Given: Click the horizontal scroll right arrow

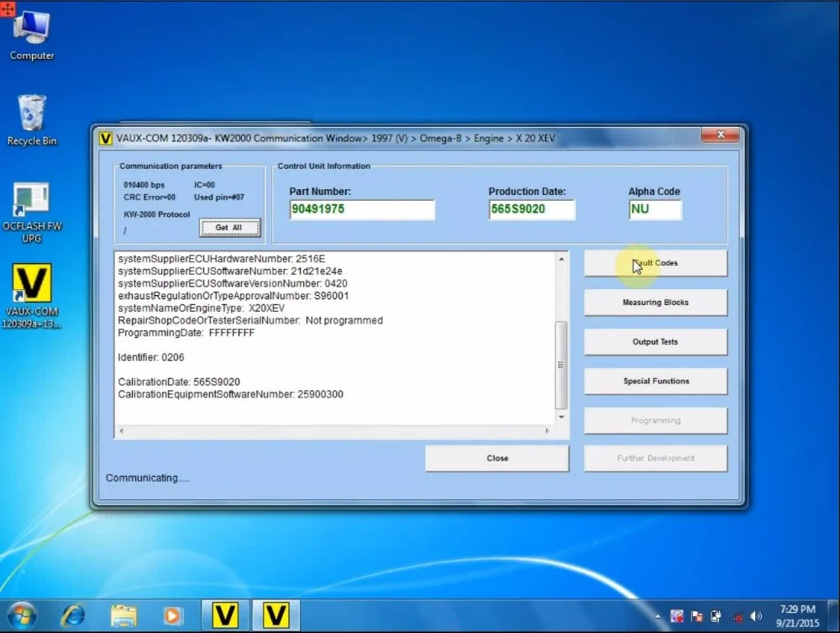Looking at the screenshot, I should click(547, 431).
